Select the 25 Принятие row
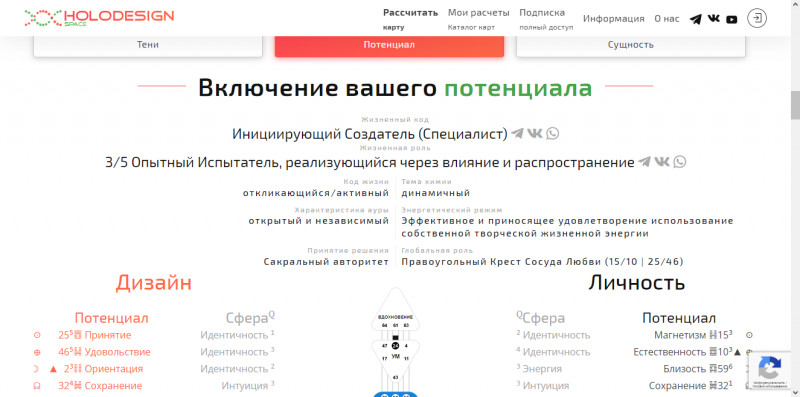The image size is (800, 397). (94, 335)
